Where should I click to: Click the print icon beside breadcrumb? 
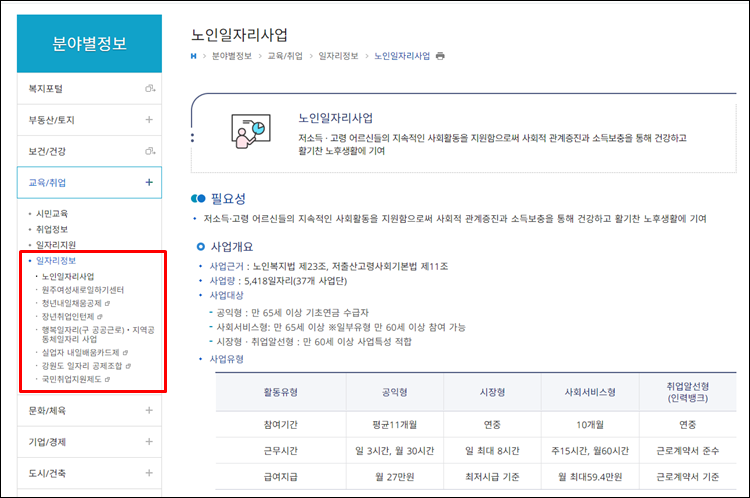440,56
